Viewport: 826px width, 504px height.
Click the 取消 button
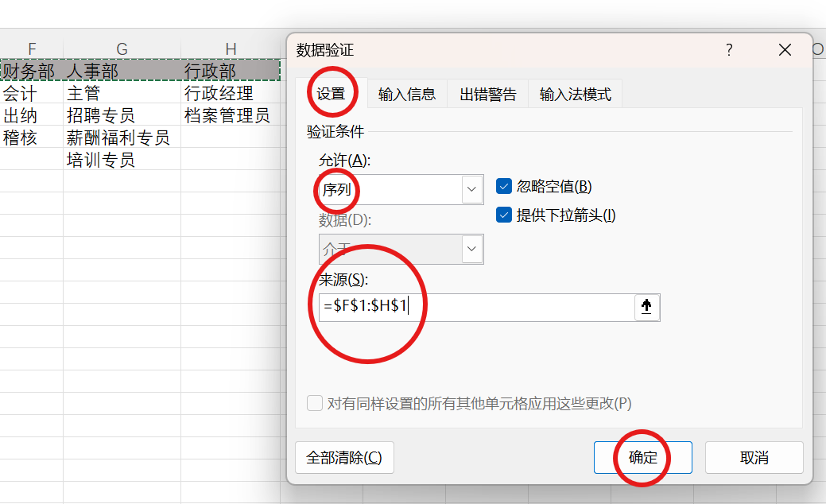coord(754,457)
